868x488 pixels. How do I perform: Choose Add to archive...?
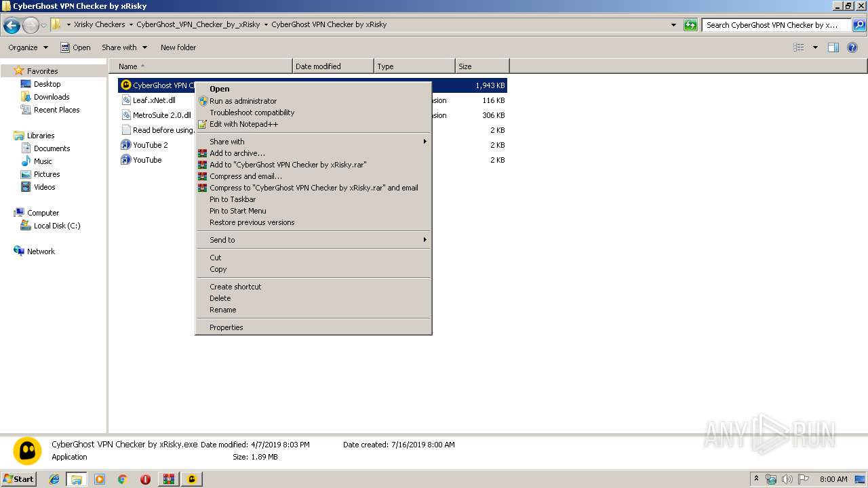(313, 153)
